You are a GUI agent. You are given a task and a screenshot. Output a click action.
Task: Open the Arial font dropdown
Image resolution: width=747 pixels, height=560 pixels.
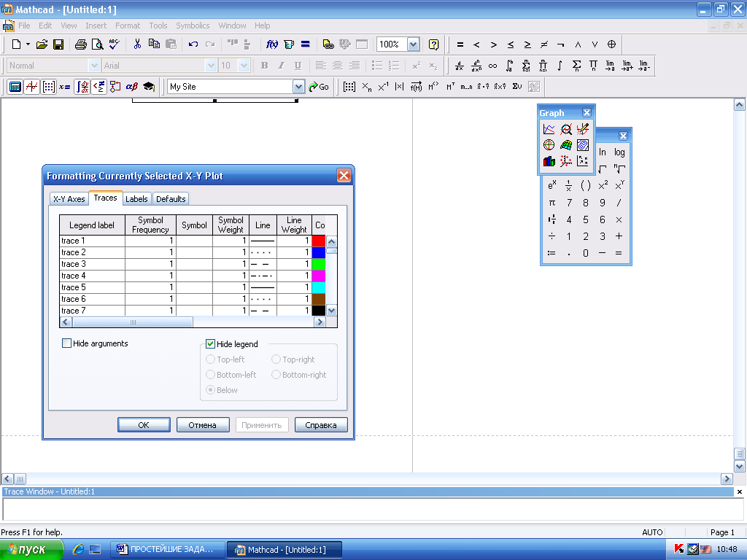tap(211, 66)
